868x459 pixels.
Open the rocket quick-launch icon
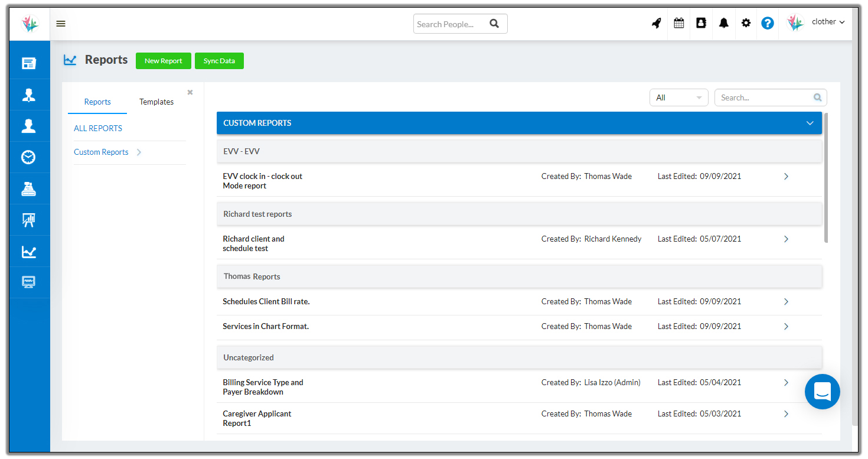656,22
